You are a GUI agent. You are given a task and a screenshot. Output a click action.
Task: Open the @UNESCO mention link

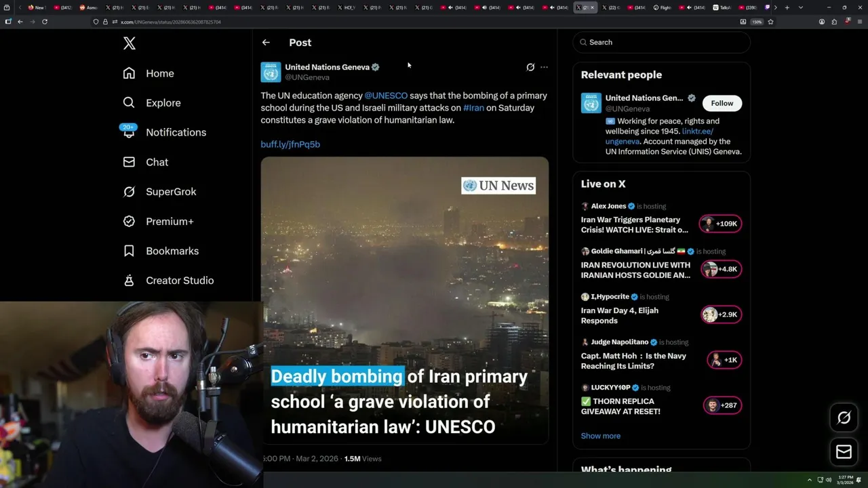(x=386, y=96)
